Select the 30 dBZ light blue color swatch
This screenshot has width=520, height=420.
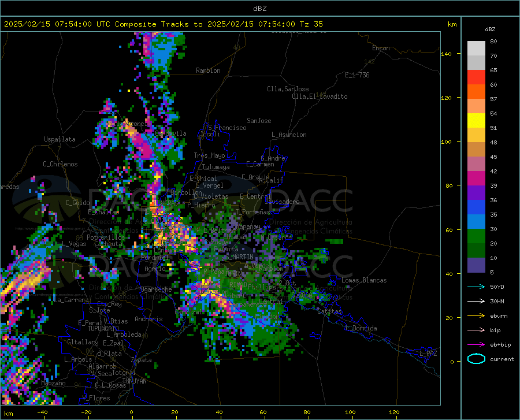pyautogui.click(x=476, y=222)
